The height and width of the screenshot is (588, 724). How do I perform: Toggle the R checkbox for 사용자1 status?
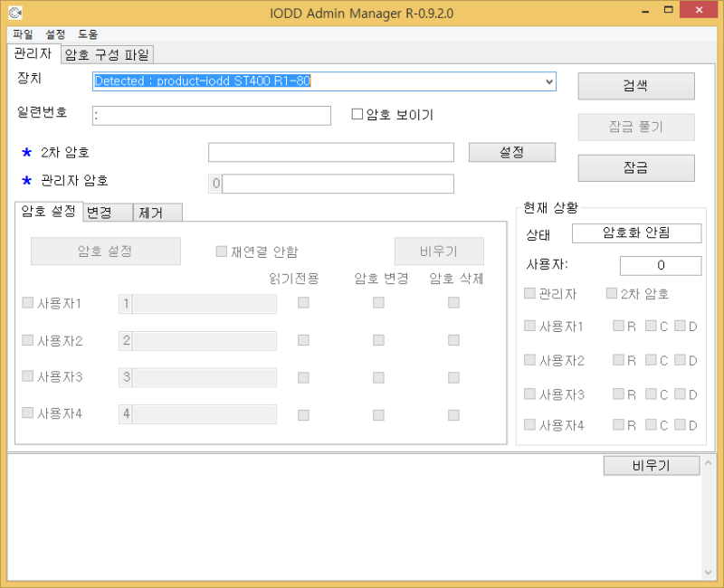[618, 326]
